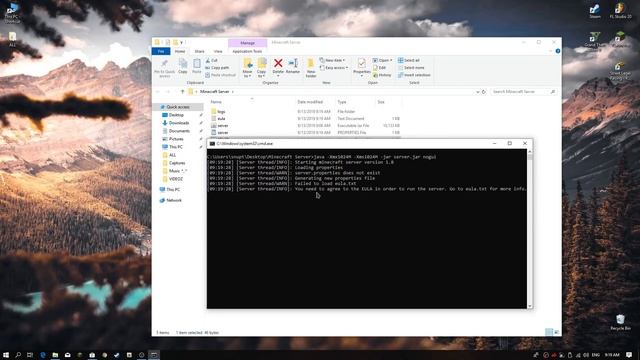Open the Windows Start menu
The width and height of the screenshot is (640, 360).
(6, 355)
